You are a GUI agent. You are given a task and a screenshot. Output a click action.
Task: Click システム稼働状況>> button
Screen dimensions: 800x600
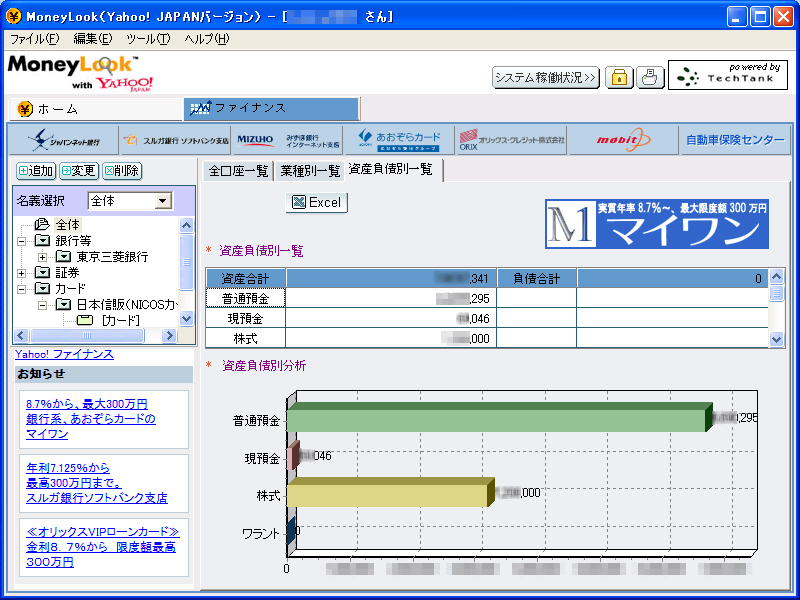click(545, 78)
